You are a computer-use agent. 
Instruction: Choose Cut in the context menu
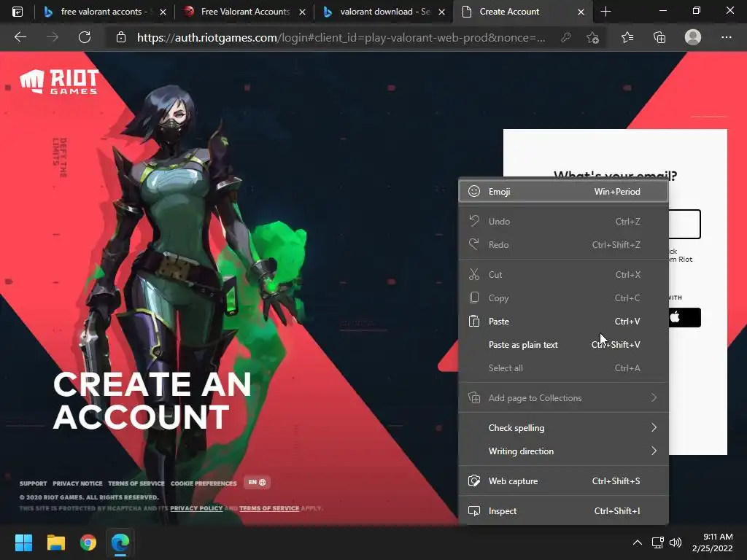pos(563,275)
